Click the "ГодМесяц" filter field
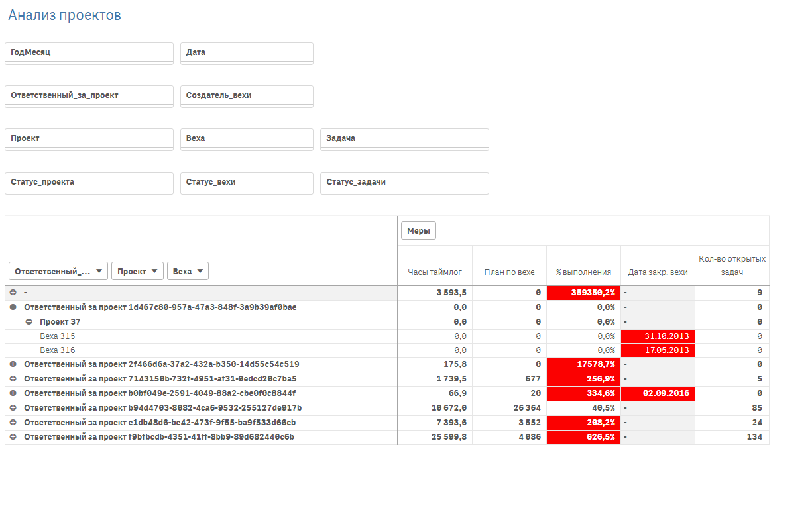 tap(89, 53)
